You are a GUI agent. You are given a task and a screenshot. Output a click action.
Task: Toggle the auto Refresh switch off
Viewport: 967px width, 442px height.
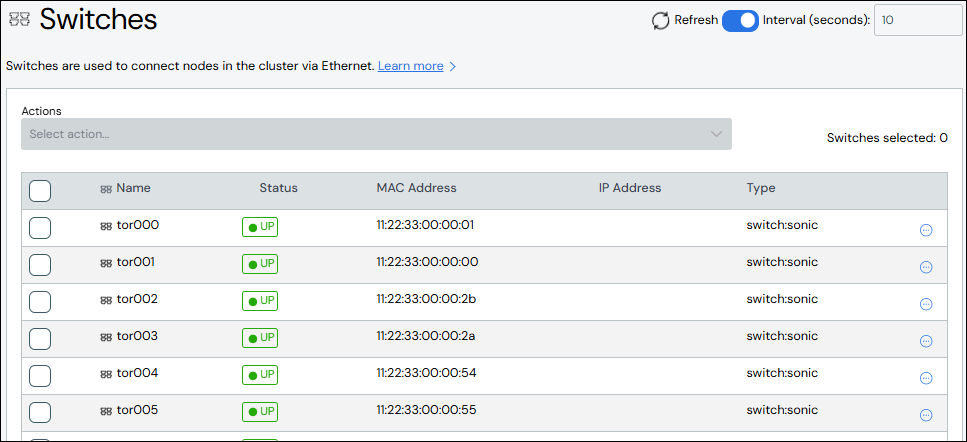[x=740, y=20]
